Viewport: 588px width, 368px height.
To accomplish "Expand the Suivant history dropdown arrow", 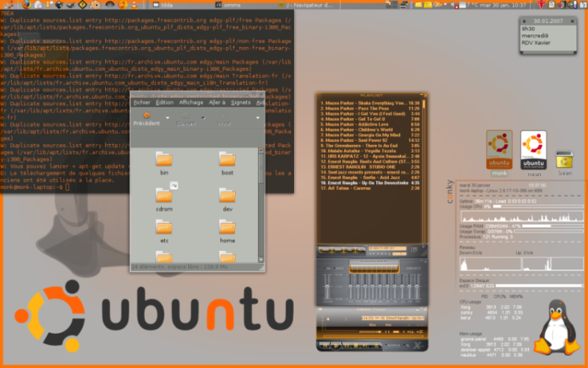I will coord(204,118).
